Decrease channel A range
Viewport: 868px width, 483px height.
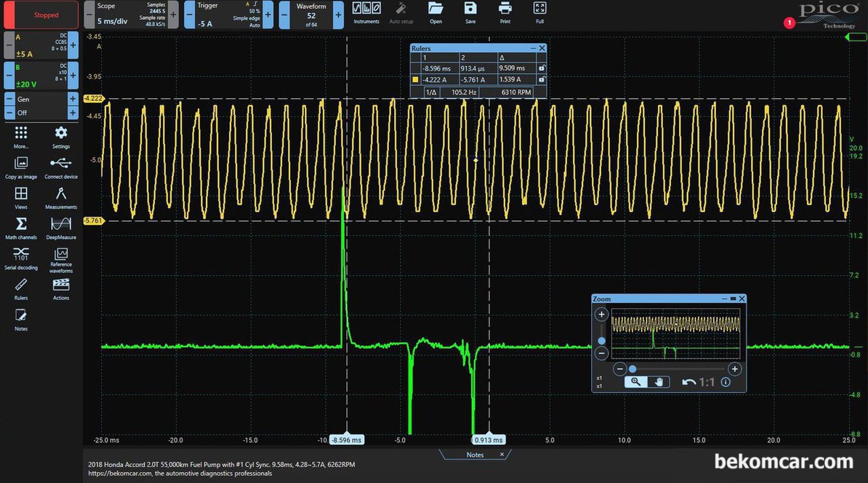(x=9, y=45)
